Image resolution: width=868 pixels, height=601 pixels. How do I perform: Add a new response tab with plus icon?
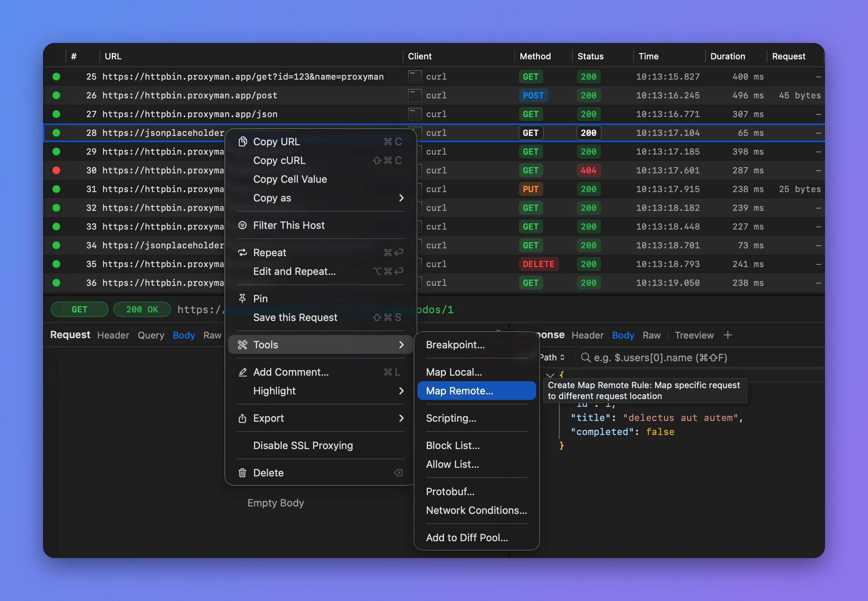tap(728, 335)
